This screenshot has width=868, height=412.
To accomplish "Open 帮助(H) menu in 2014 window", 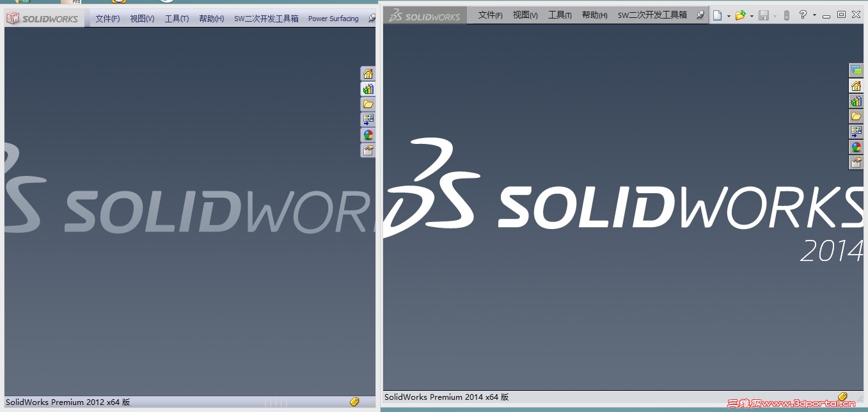I will tap(595, 15).
